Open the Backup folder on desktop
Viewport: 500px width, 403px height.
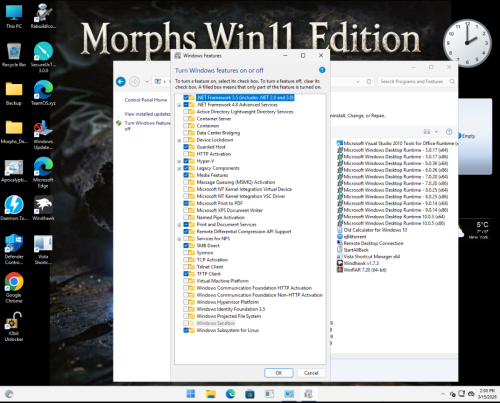pyautogui.click(x=14, y=93)
